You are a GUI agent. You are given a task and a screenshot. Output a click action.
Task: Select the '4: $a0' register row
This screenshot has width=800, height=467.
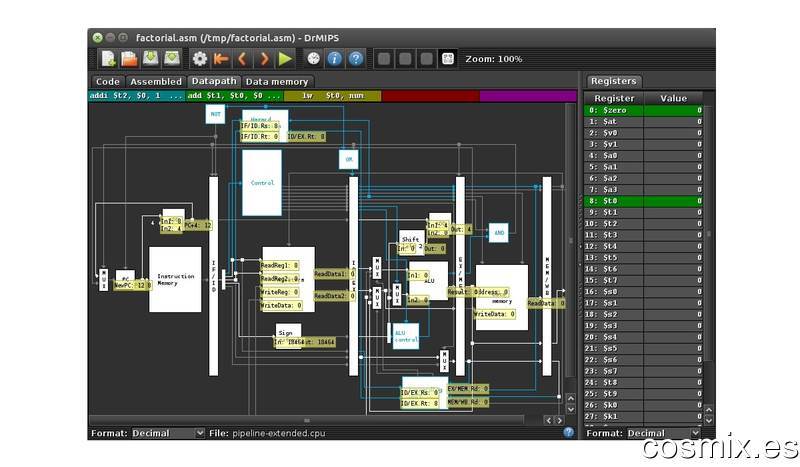pyautogui.click(x=643, y=156)
